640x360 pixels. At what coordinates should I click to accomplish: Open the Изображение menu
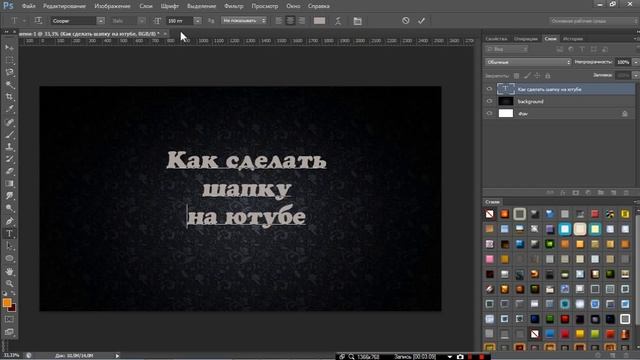tap(112, 6)
